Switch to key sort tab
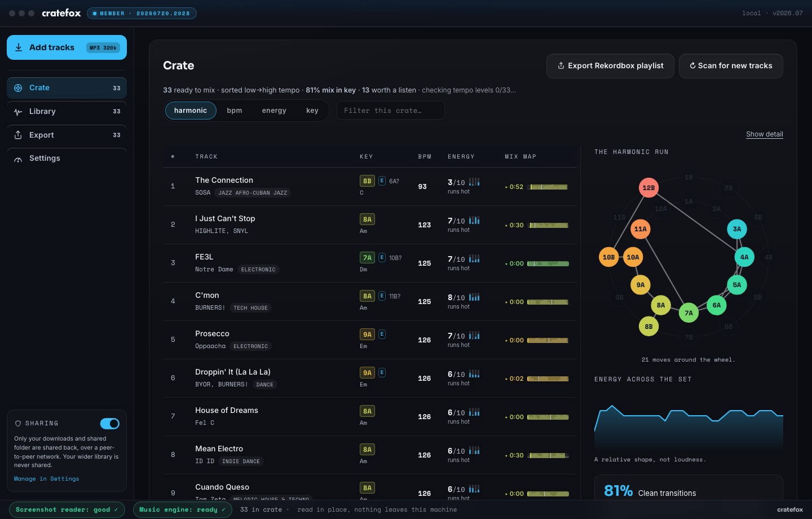The width and height of the screenshot is (812, 519). (x=312, y=111)
